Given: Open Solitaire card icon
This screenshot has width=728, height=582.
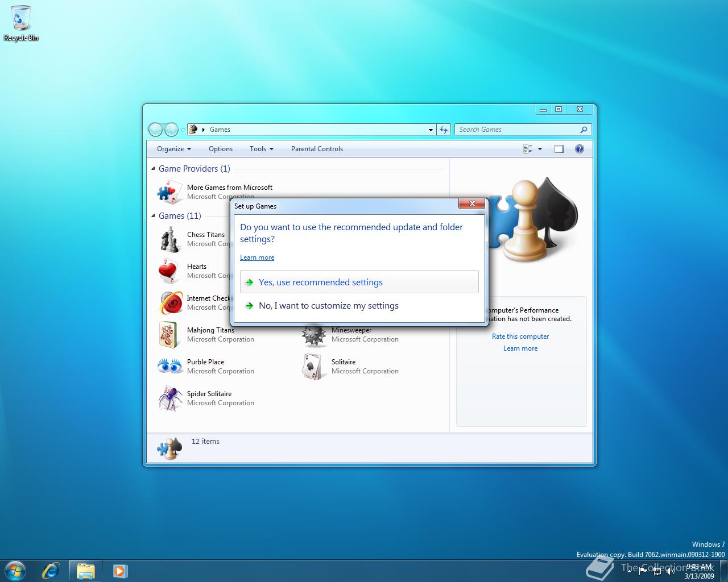Looking at the screenshot, I should [314, 367].
